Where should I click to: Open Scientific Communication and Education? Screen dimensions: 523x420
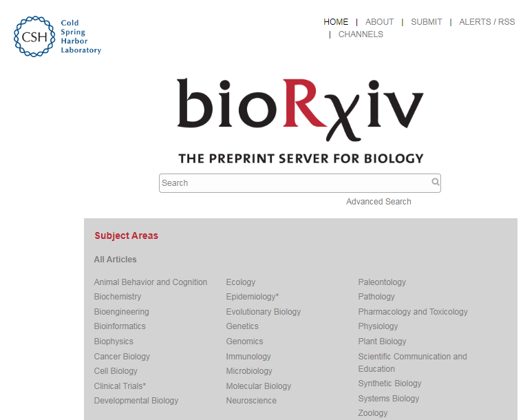412,363
